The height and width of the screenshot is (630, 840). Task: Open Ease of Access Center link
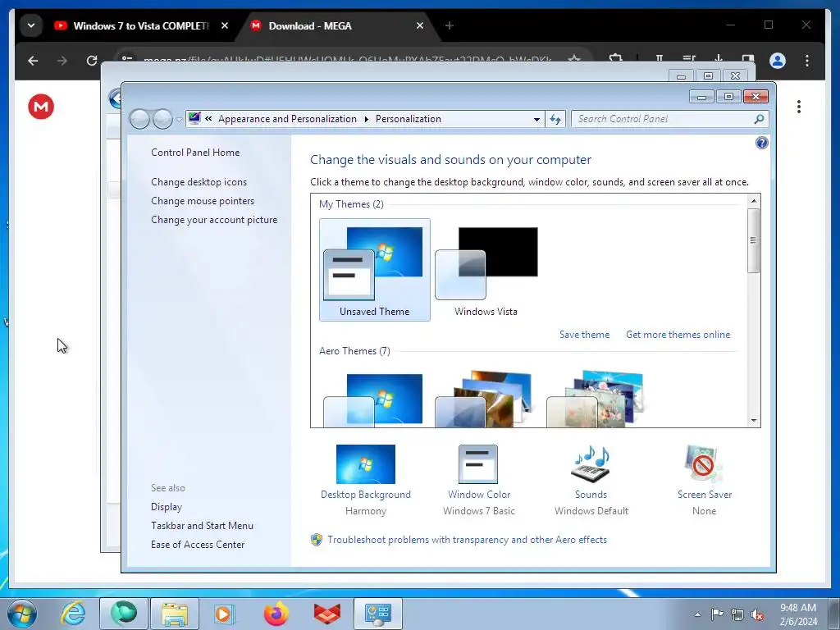pyautogui.click(x=197, y=545)
